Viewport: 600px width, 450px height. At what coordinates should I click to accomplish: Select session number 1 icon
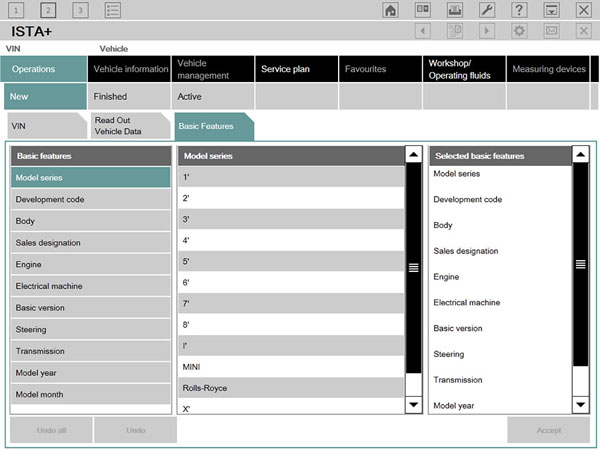(x=16, y=10)
